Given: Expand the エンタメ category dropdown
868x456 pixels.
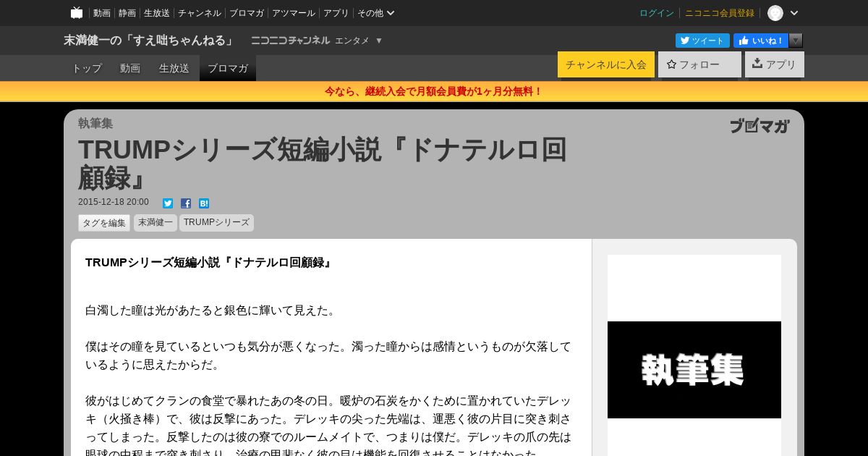Looking at the screenshot, I should [x=359, y=41].
